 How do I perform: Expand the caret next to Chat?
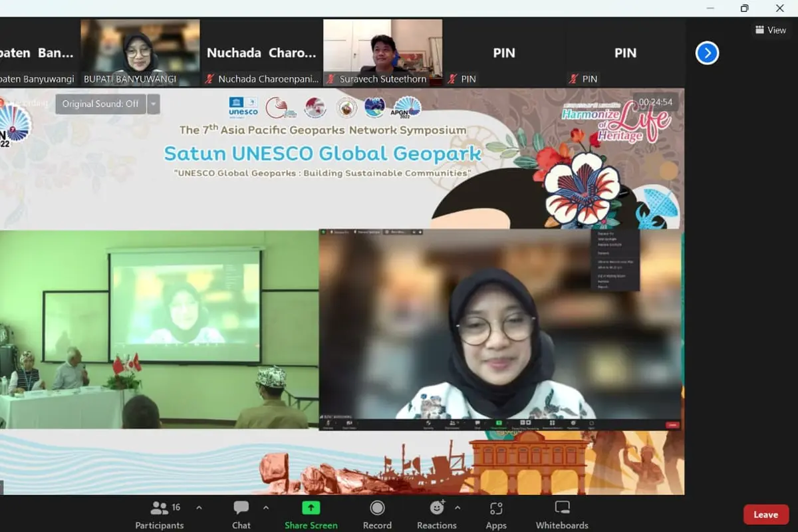click(x=266, y=508)
